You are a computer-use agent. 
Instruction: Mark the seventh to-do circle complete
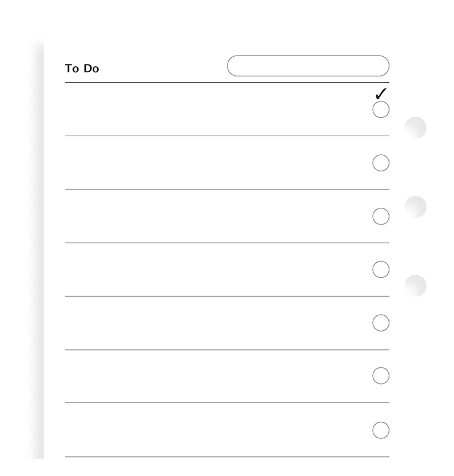(x=381, y=430)
